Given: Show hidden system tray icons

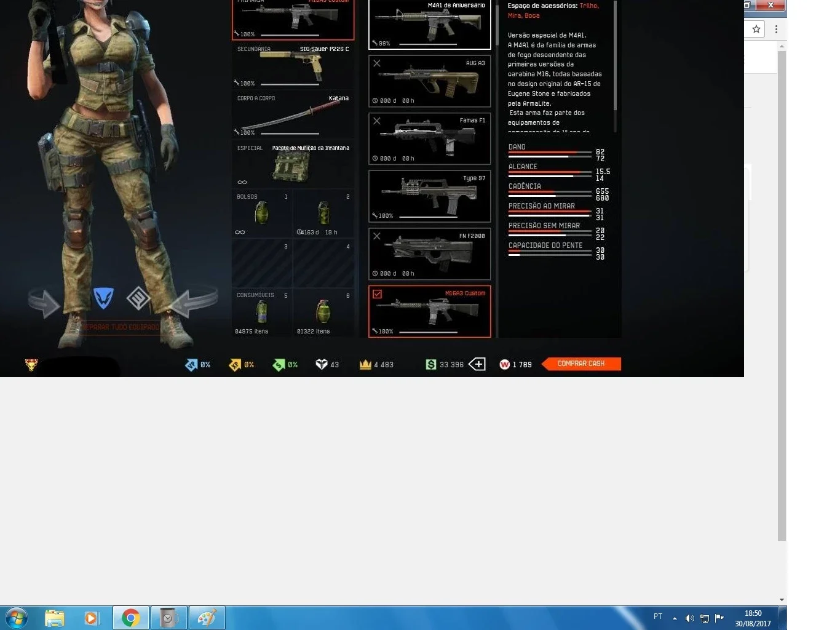Looking at the screenshot, I should (x=675, y=618).
